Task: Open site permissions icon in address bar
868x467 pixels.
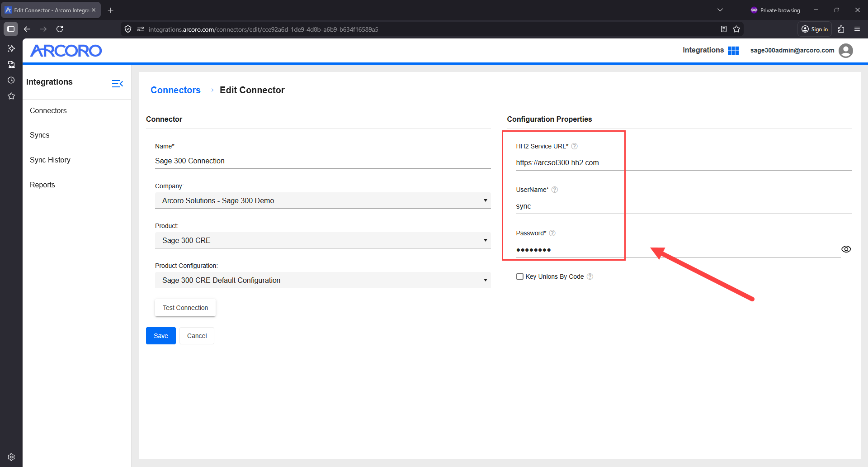Action: tap(141, 29)
